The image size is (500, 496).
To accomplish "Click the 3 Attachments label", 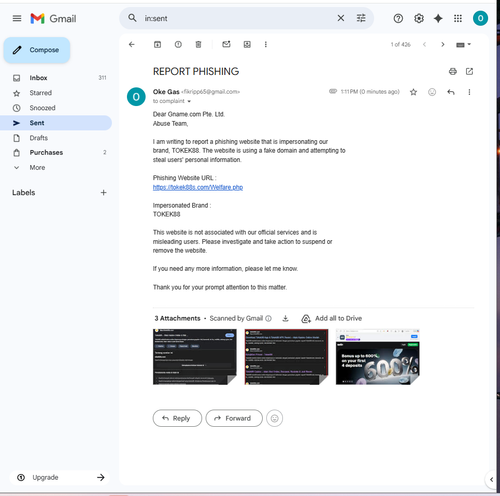I will click(x=177, y=318).
